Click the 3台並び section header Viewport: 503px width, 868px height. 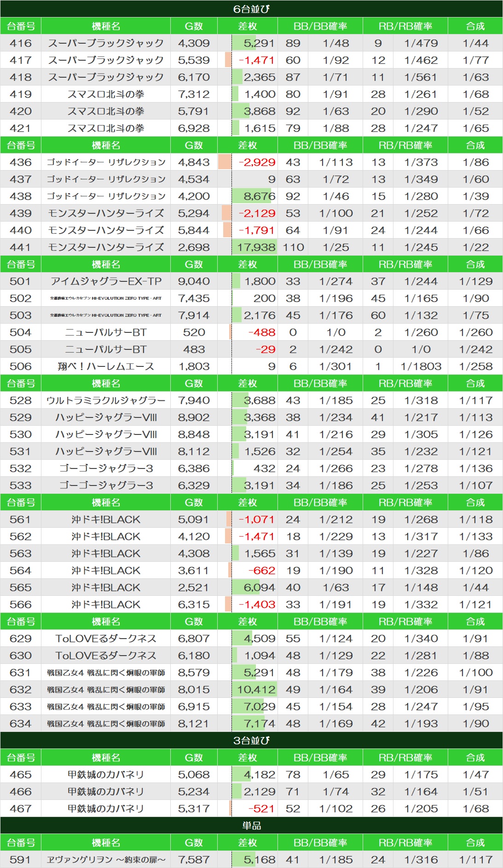coord(251,741)
